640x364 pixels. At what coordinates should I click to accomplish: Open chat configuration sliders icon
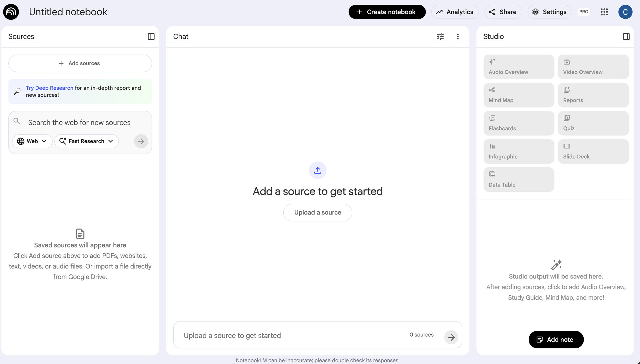440,37
